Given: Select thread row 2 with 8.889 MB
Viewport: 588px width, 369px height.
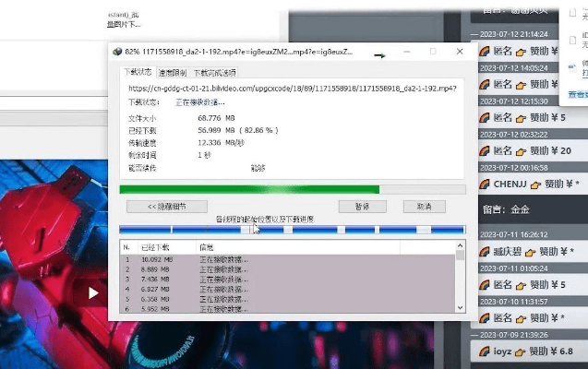Looking at the screenshot, I should tap(288, 269).
